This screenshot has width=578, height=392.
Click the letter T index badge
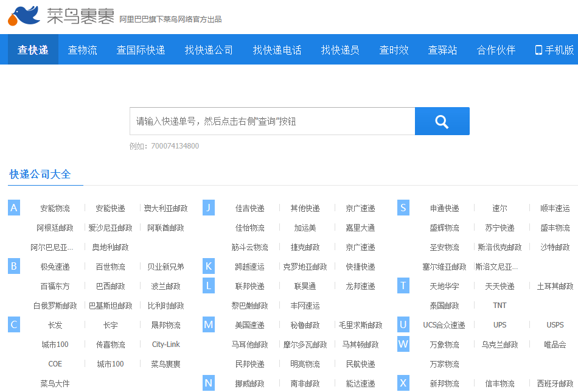pyautogui.click(x=403, y=286)
